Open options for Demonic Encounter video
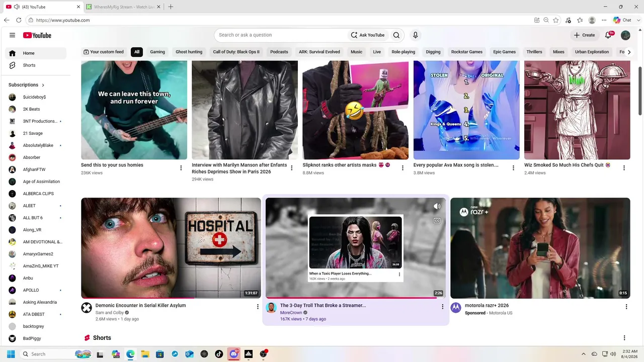Screen dimensions: 644x362 (258, 307)
